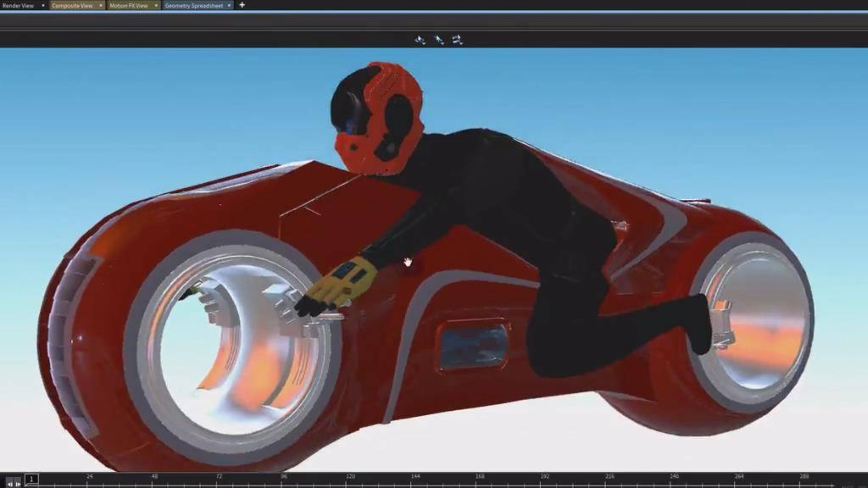Click the middle viewport handle tool icon
868x488 pixels.
pyautogui.click(x=439, y=40)
